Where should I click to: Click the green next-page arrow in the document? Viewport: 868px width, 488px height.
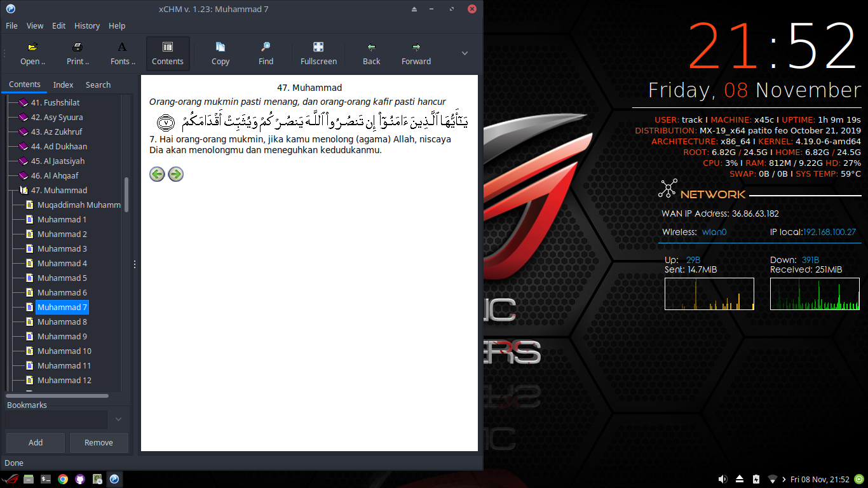(176, 174)
